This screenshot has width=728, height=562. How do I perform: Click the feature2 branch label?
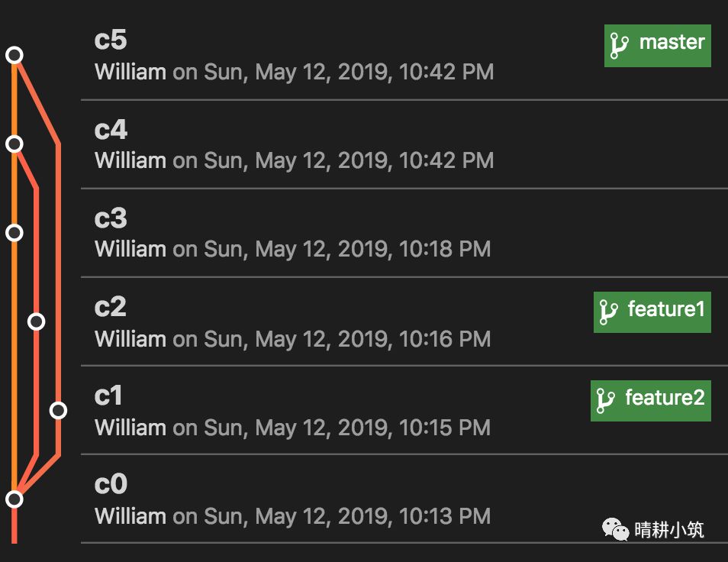pos(664,398)
